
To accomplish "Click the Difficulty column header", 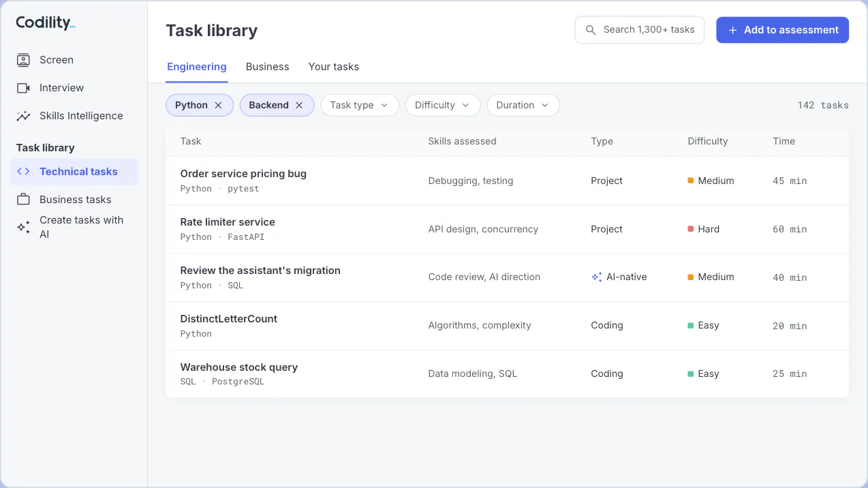I will [x=708, y=141].
